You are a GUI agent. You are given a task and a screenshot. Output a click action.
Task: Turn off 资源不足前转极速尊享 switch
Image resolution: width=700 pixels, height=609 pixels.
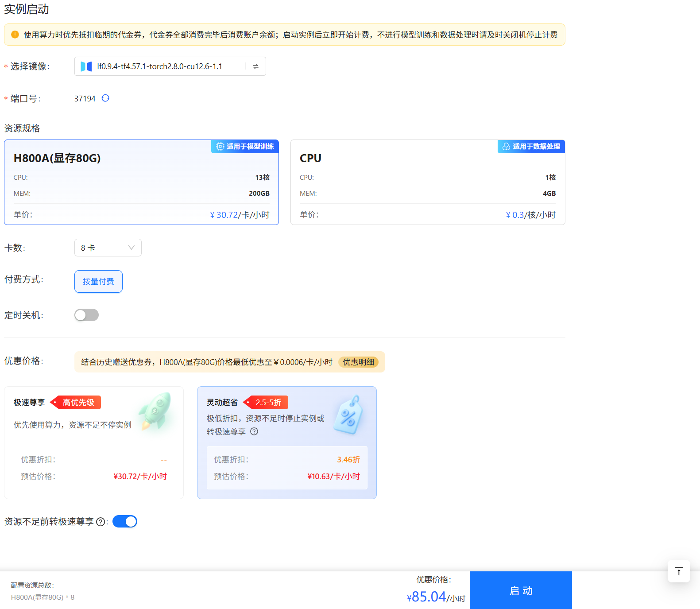(x=125, y=521)
